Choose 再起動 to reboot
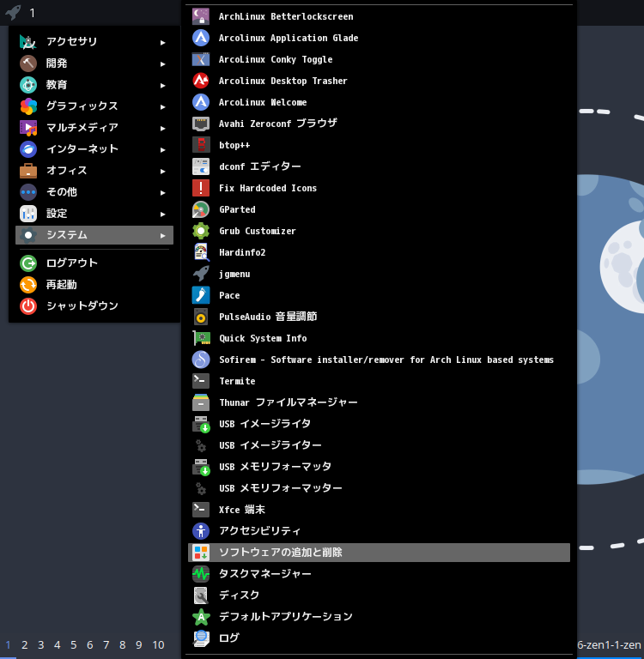 coord(94,285)
